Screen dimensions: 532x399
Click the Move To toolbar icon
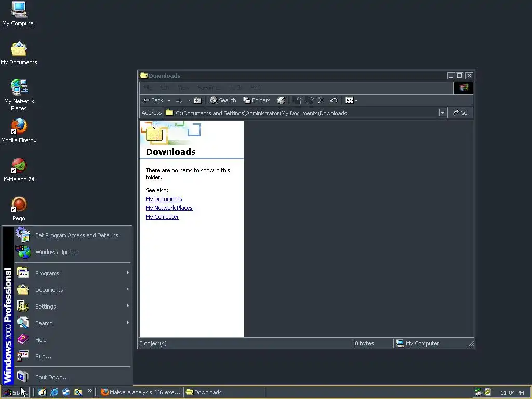(297, 100)
